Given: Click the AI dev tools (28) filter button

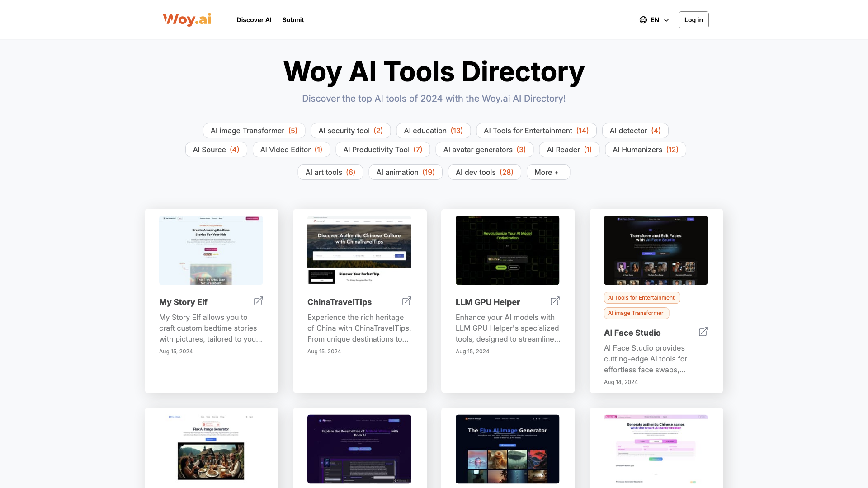Looking at the screenshot, I should tap(483, 172).
